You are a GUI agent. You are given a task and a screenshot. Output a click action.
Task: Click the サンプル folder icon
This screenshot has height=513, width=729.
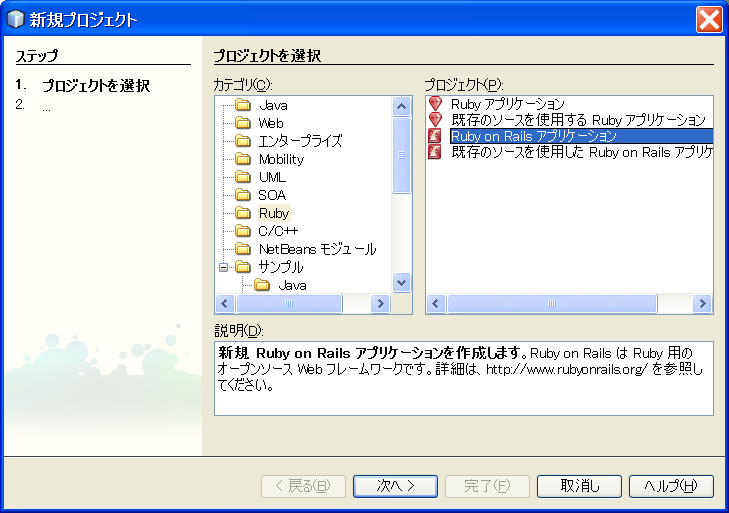point(243,266)
